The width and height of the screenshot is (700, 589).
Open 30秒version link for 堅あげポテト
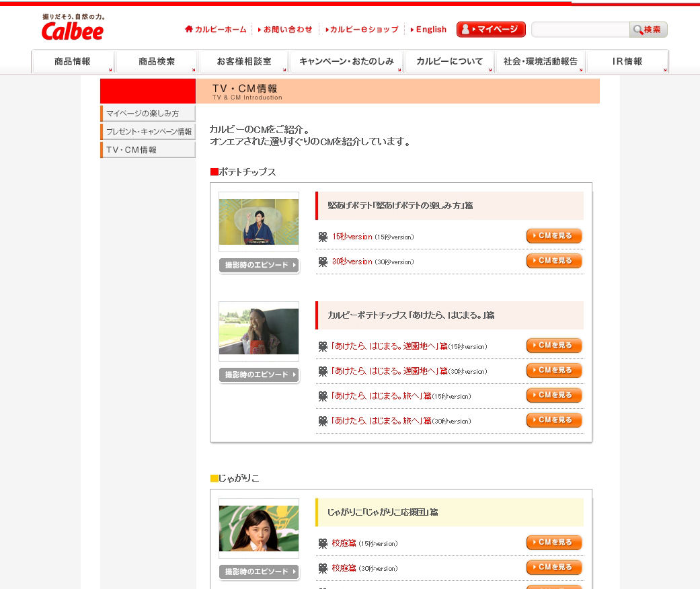tap(352, 262)
